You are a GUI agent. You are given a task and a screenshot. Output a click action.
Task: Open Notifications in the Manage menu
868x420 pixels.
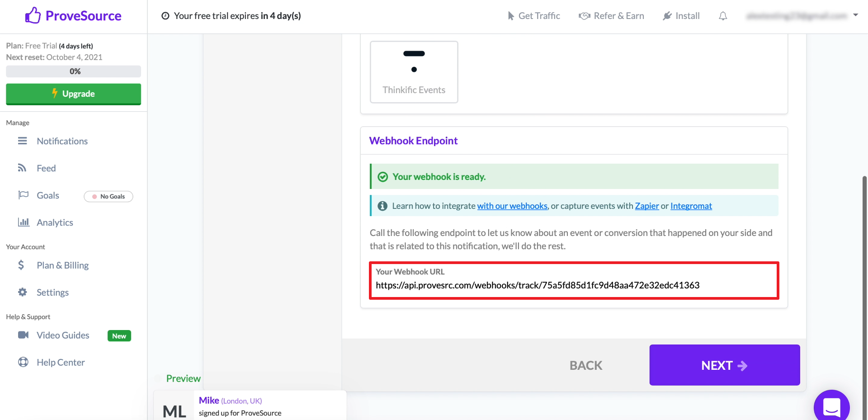pyautogui.click(x=62, y=141)
